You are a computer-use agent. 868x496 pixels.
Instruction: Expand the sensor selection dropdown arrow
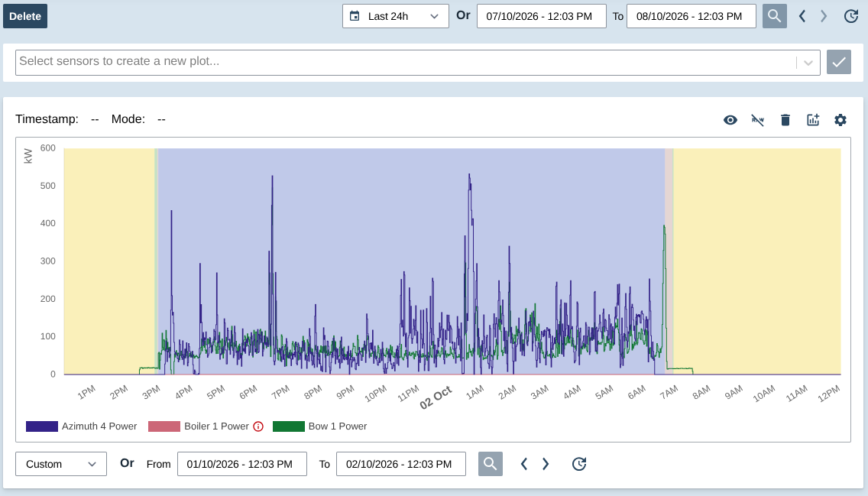[808, 63]
